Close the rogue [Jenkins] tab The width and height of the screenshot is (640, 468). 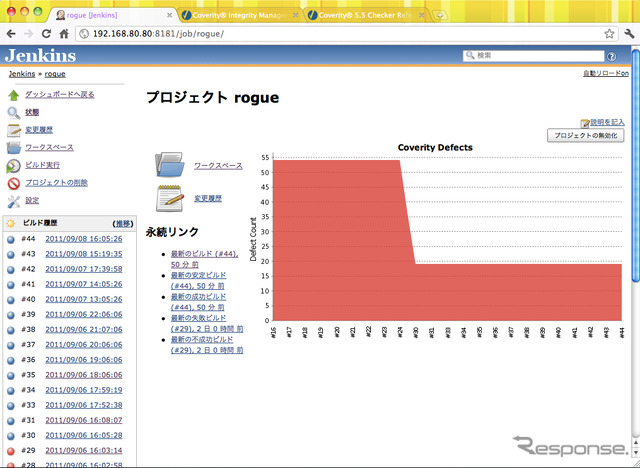pos(169,15)
